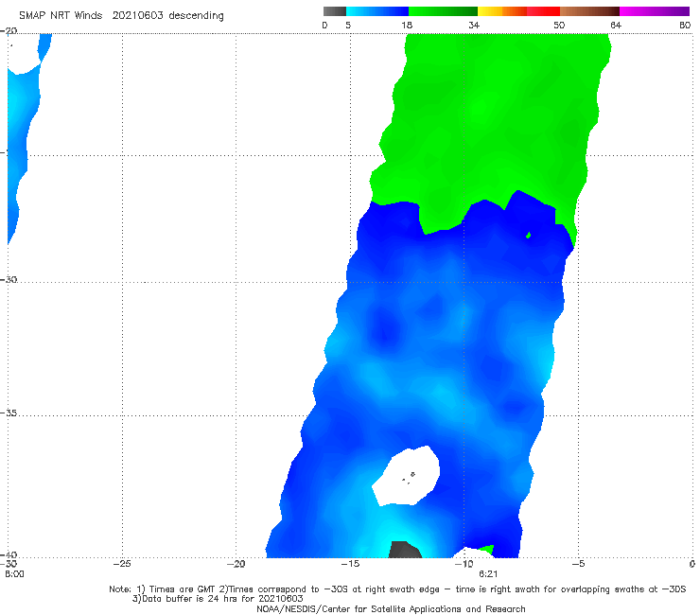The width and height of the screenshot is (700, 615).
Task: Click the red segment of the color bar
Action: 543,11
